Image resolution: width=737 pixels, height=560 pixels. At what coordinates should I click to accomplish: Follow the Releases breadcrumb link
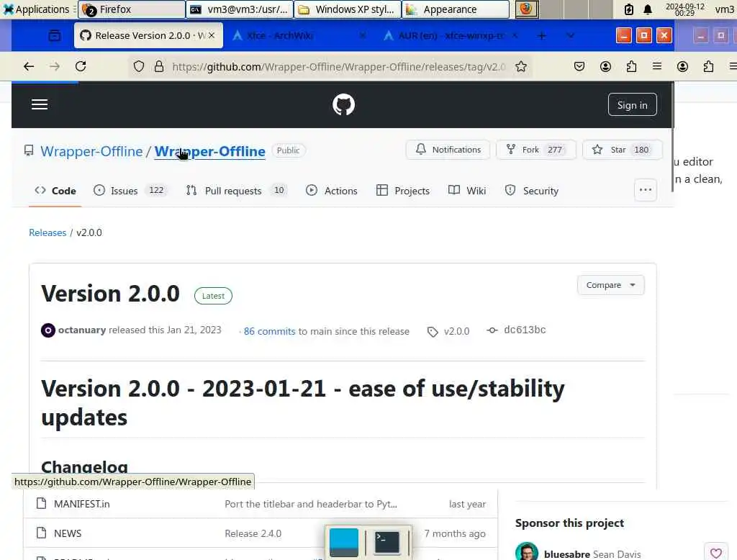click(x=48, y=232)
